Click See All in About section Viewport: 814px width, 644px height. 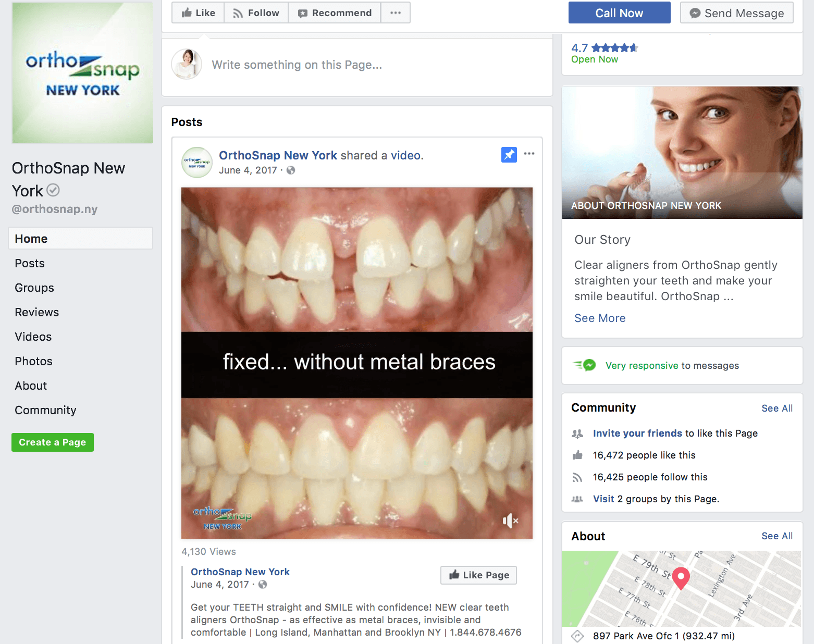[x=777, y=536]
